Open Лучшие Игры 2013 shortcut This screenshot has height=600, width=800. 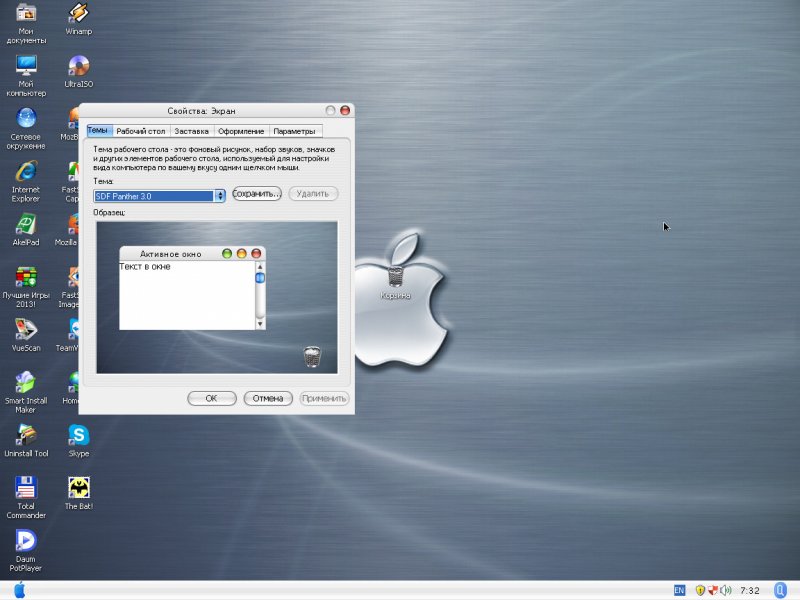26,287
